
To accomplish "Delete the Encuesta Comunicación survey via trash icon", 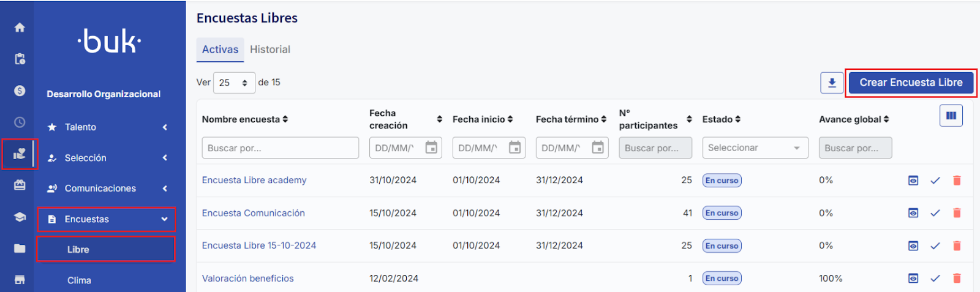I will [x=957, y=213].
